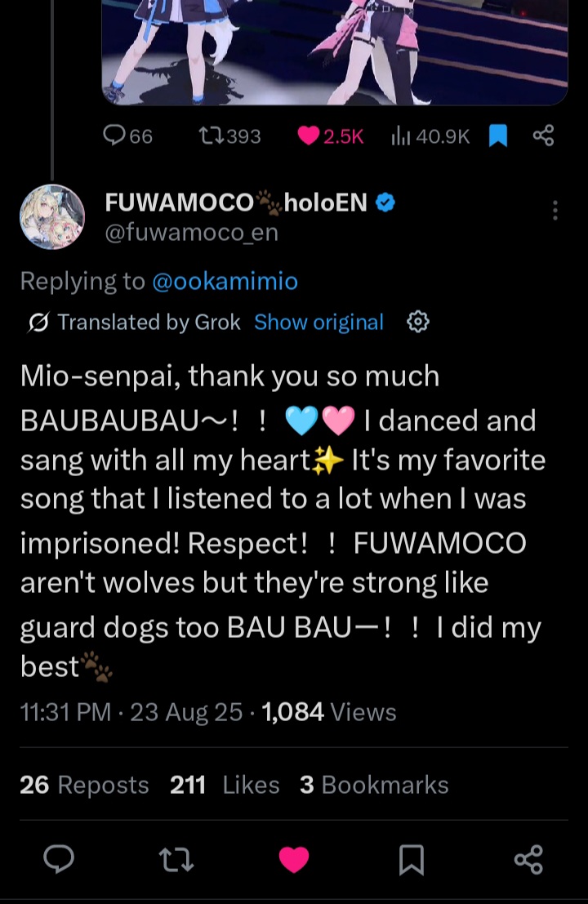The width and height of the screenshot is (588, 904).
Task: Reply to FUWAMOCO's tweet
Action: [59, 859]
